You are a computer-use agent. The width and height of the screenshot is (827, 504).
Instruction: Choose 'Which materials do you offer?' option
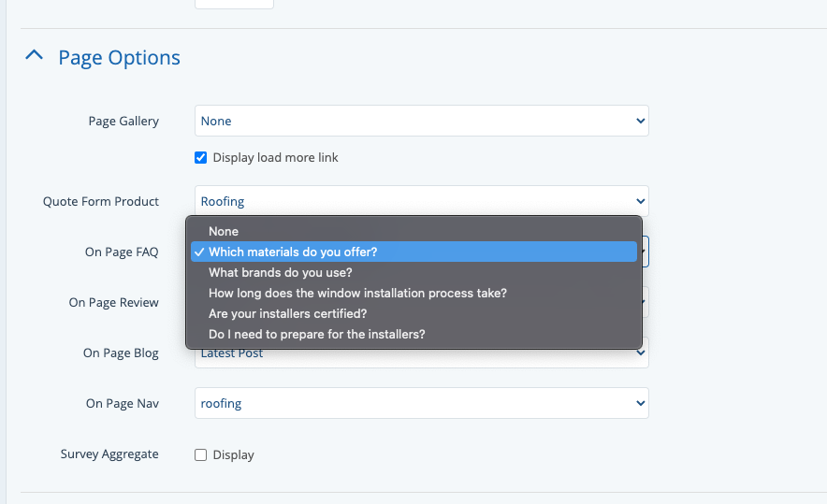pos(293,252)
